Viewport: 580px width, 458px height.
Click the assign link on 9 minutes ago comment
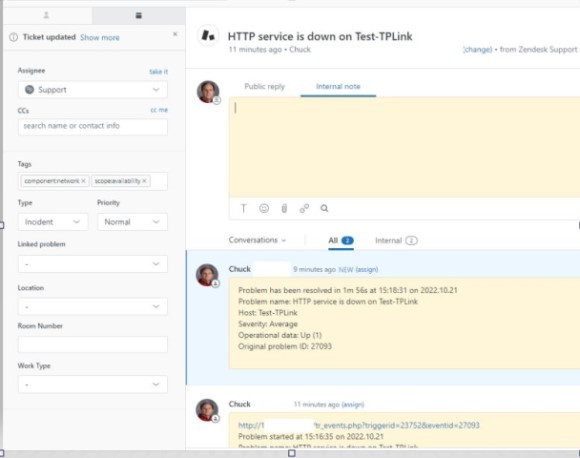[x=367, y=269]
